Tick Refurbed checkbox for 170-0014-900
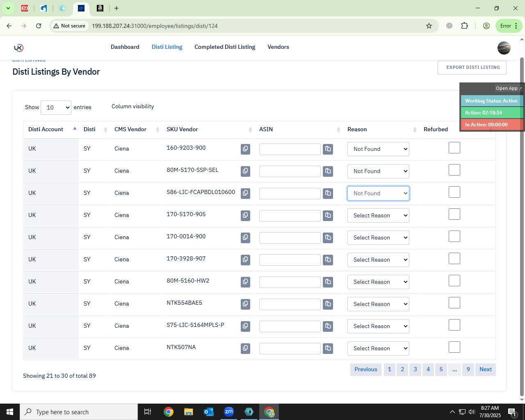The height and width of the screenshot is (420, 525). 454,236
